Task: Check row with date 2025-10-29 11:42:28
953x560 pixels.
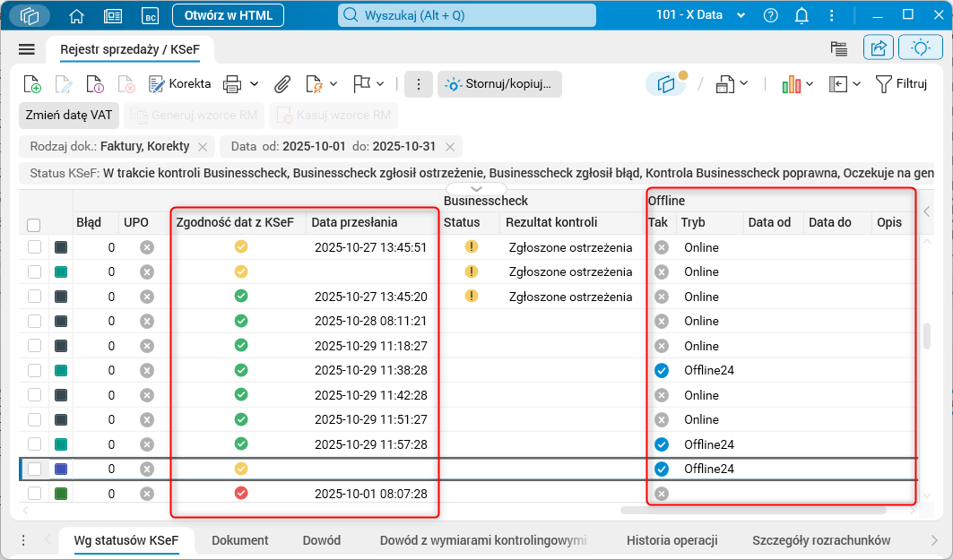Action: point(34,395)
